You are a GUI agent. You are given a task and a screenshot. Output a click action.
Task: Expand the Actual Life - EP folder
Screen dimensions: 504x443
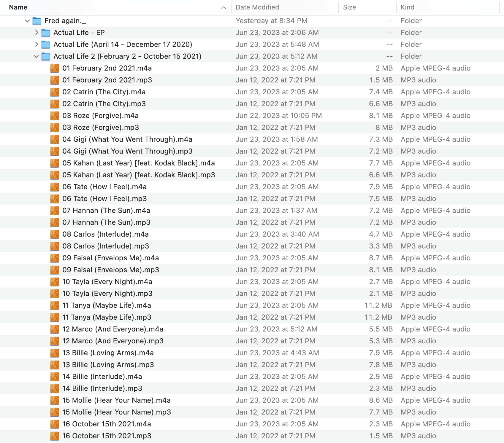(37, 33)
